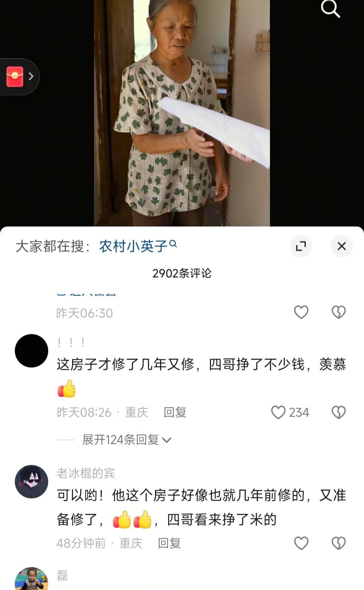This screenshot has height=590, width=364.
Task: Open user 磊's avatar
Action: (x=32, y=579)
